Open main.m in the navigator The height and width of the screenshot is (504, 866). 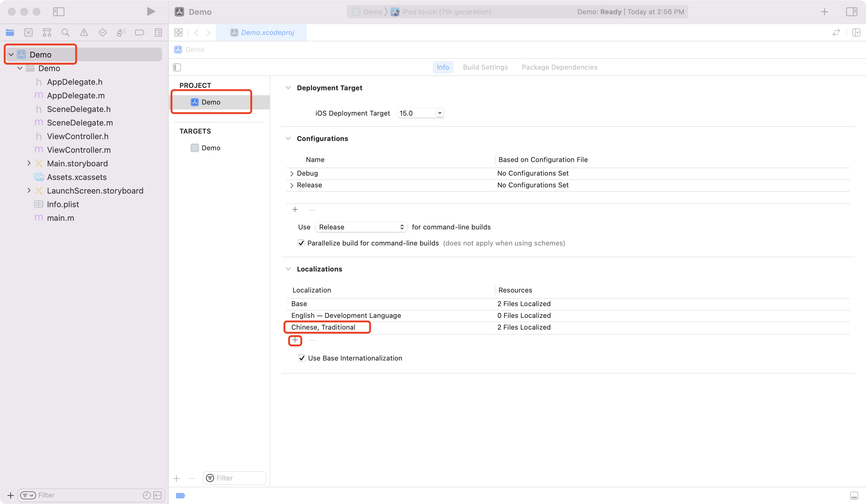(x=61, y=218)
